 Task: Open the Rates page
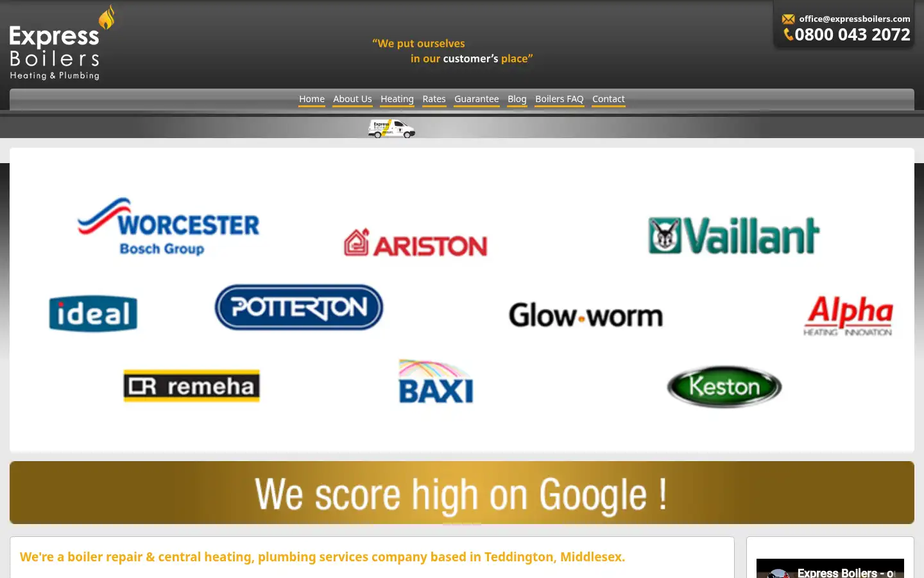pos(434,99)
